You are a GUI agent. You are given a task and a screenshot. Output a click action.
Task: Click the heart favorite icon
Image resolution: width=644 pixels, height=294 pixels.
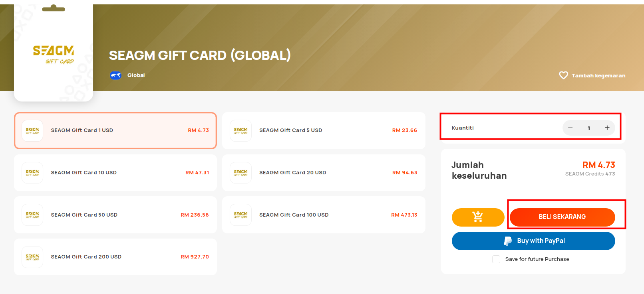[x=563, y=75]
